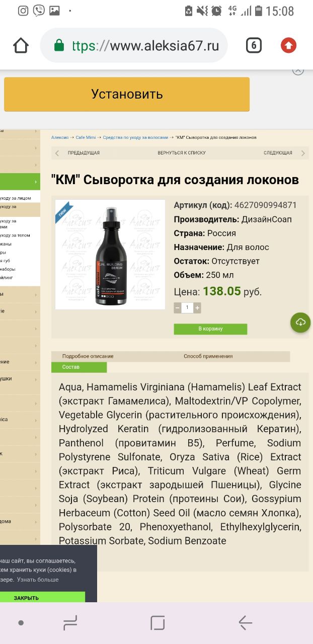Go to previous product via ПРЕДЫДУЩАЯ arrow

(x=57, y=153)
